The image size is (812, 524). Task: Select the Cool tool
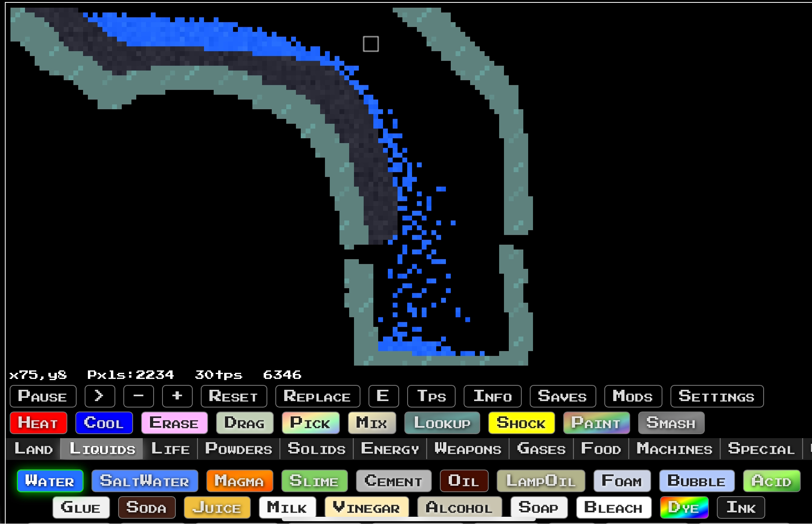coord(104,423)
